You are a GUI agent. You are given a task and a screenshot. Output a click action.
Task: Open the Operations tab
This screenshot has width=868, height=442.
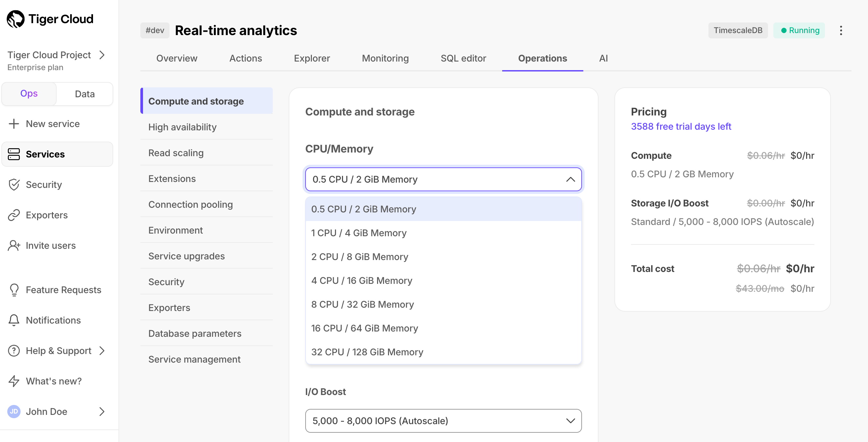click(543, 59)
